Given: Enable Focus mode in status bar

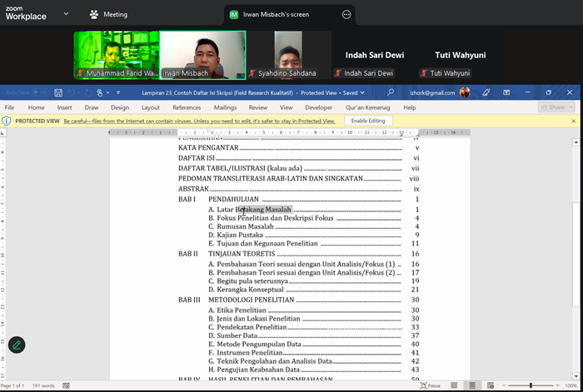Looking at the screenshot, I should [431, 385].
